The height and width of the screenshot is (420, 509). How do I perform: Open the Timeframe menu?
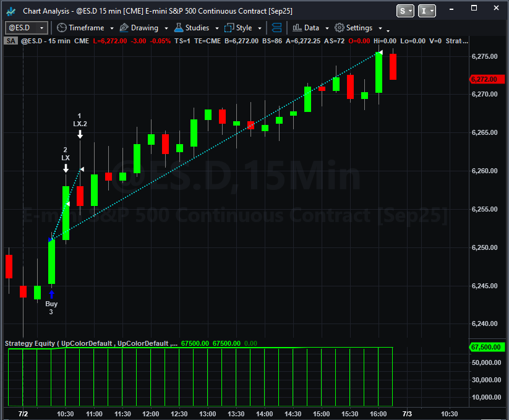(x=87, y=28)
